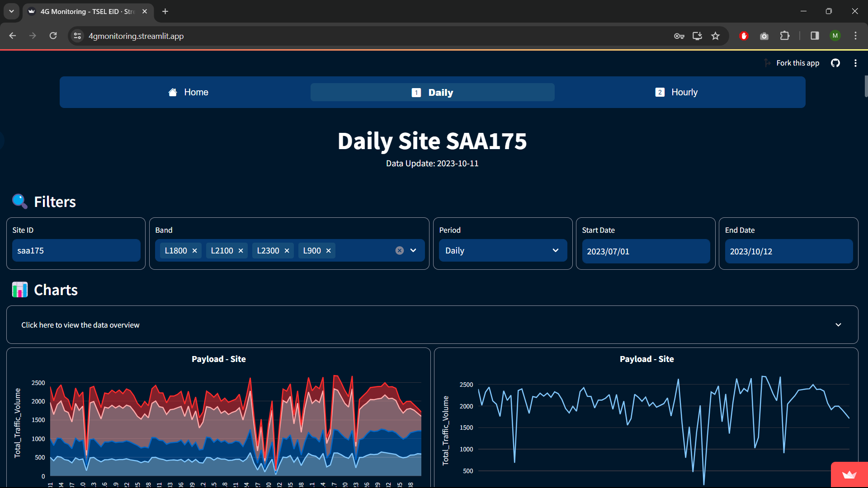Switch to the Hourly tab

677,92
